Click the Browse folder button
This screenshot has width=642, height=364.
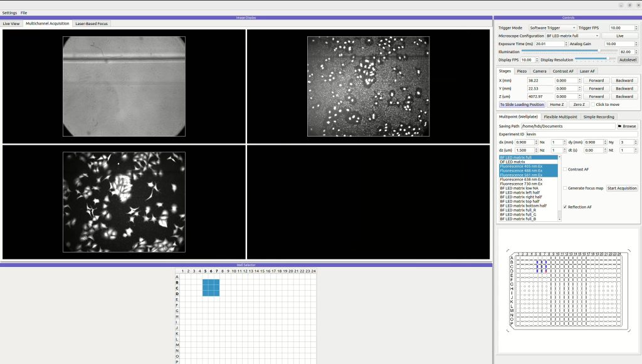627,126
